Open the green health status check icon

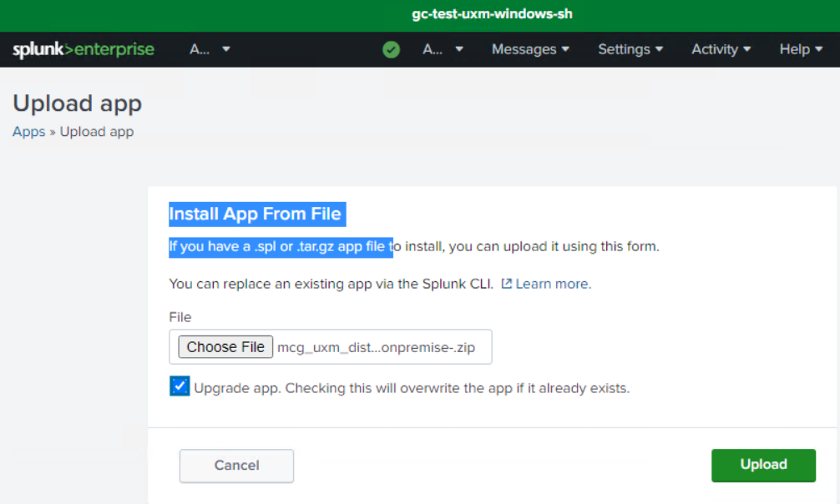tap(391, 50)
